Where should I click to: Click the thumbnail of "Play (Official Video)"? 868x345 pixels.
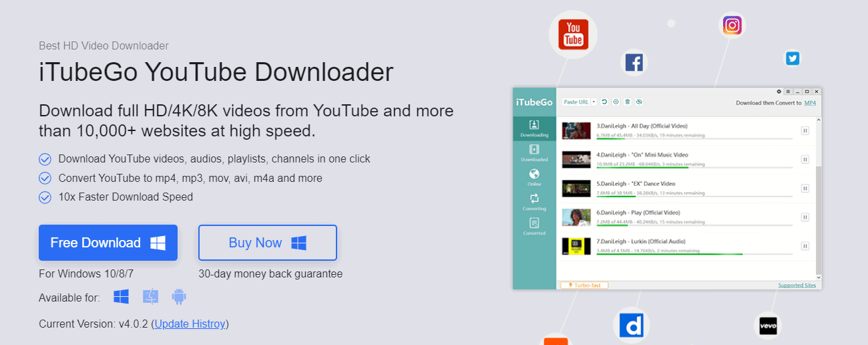pos(576,217)
